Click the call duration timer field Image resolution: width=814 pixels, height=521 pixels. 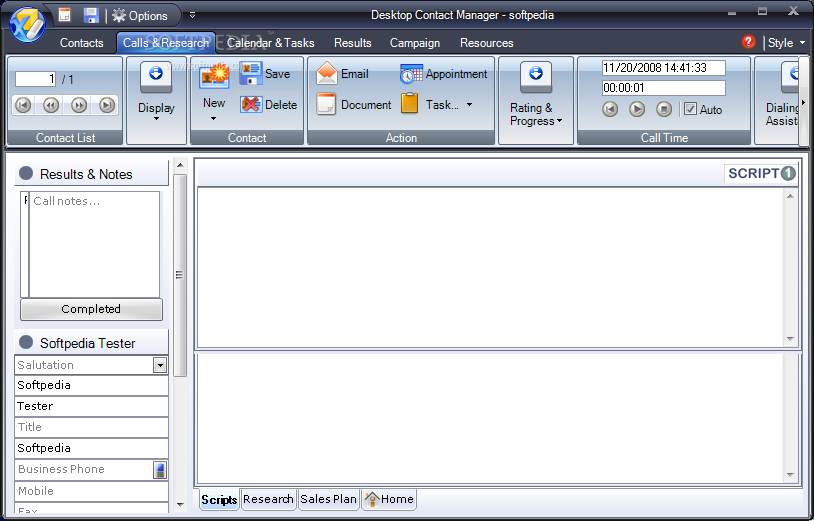click(x=663, y=88)
